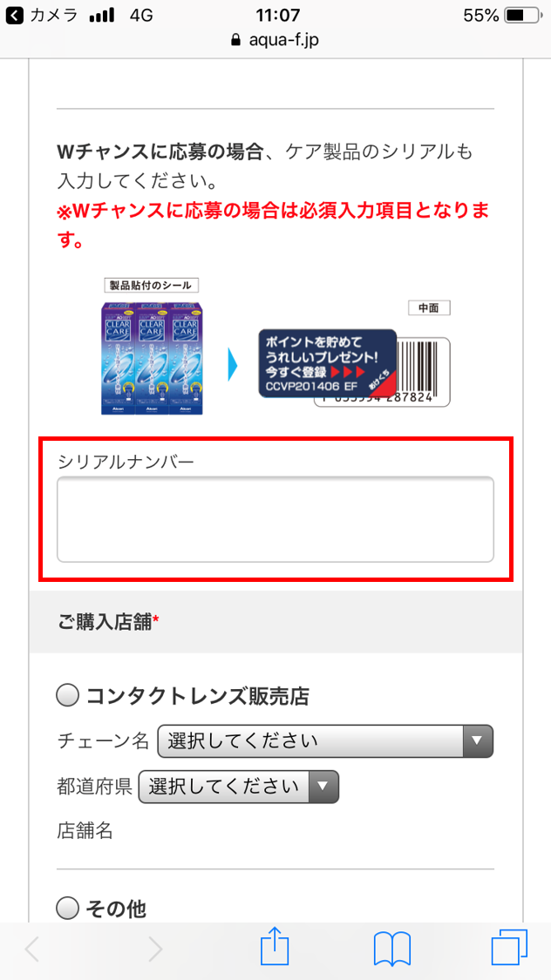Click into the シリアルナンバー input field
The width and height of the screenshot is (551, 980).
point(275,519)
